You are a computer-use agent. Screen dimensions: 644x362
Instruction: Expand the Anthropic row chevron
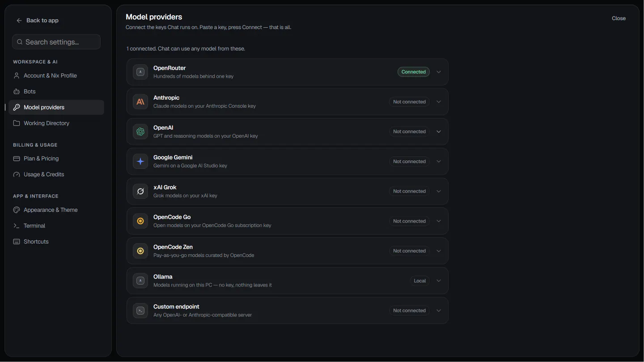(x=439, y=102)
